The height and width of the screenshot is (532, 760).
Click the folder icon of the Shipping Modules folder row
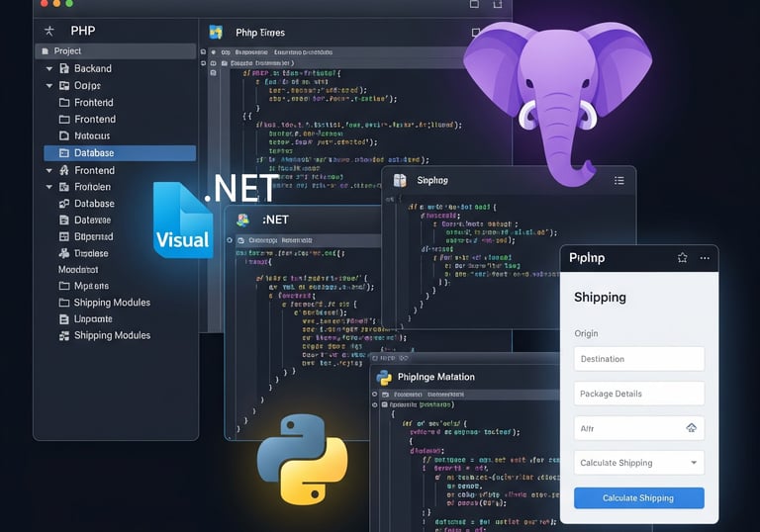(x=64, y=303)
